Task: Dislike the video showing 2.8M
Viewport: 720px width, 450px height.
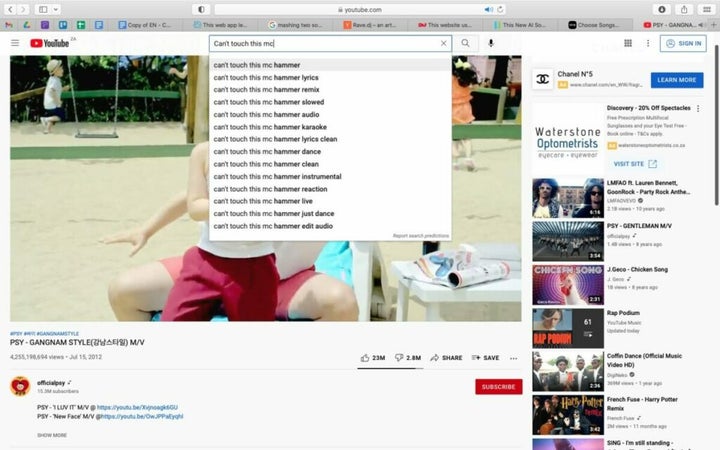Action: 408,357
